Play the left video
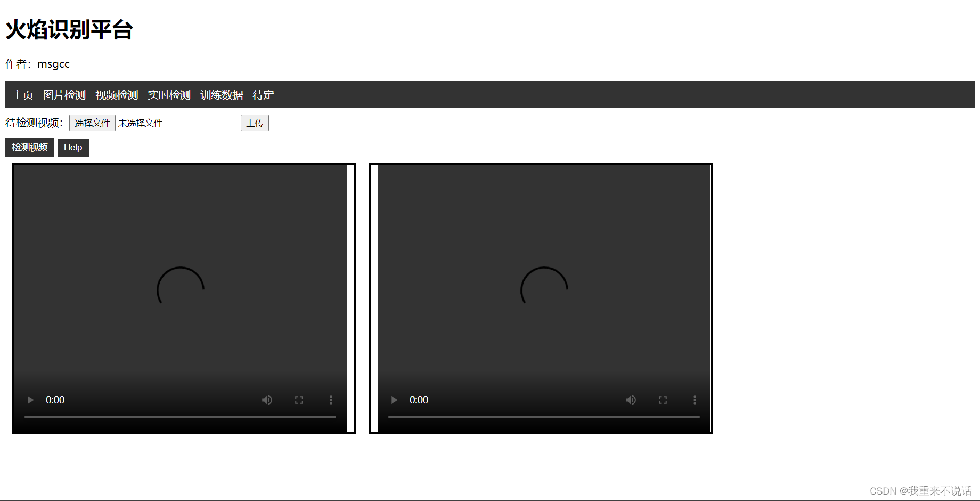Image resolution: width=980 pixels, height=501 pixels. 30,400
